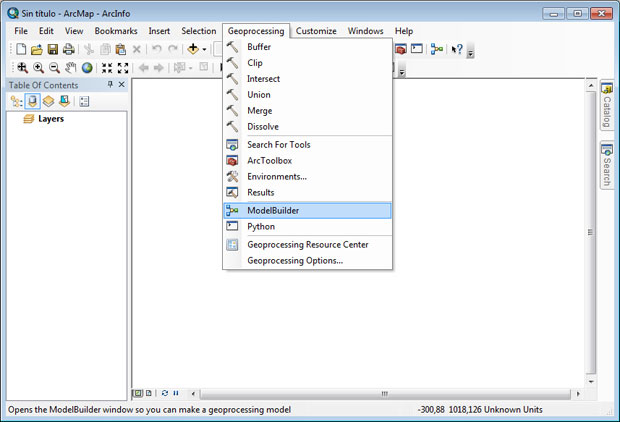Open an existing map file
The height and width of the screenshot is (422, 620).
click(37, 49)
